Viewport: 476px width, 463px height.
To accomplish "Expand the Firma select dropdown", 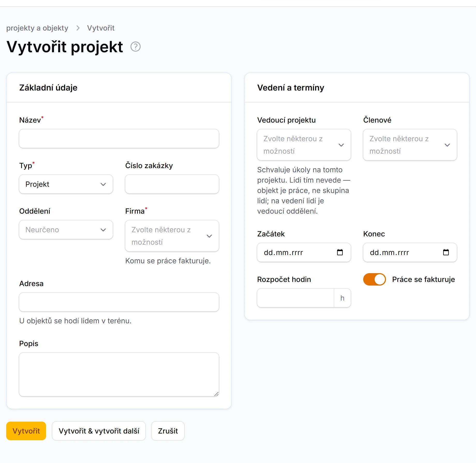I will [172, 236].
